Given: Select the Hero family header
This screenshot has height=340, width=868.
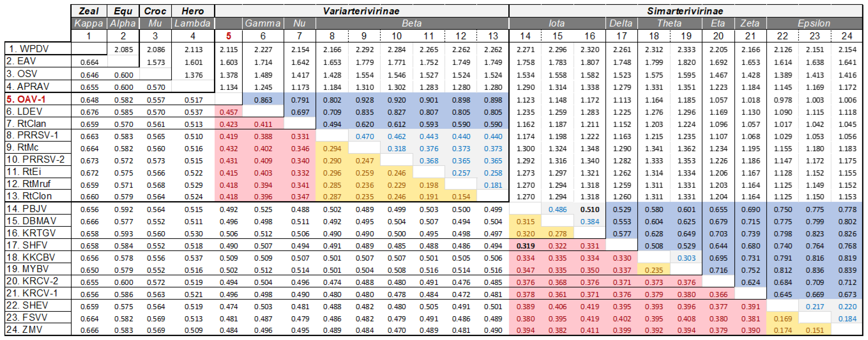Looking at the screenshot, I should coord(193,11).
